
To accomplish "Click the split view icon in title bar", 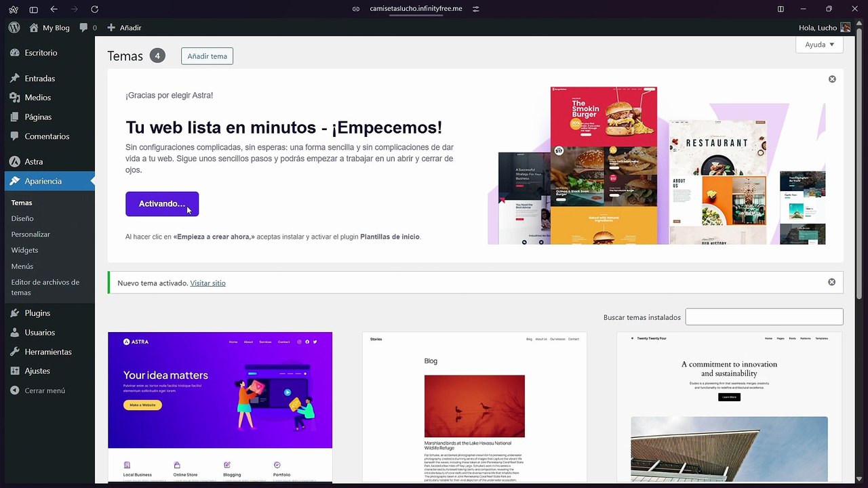I will tap(781, 9).
